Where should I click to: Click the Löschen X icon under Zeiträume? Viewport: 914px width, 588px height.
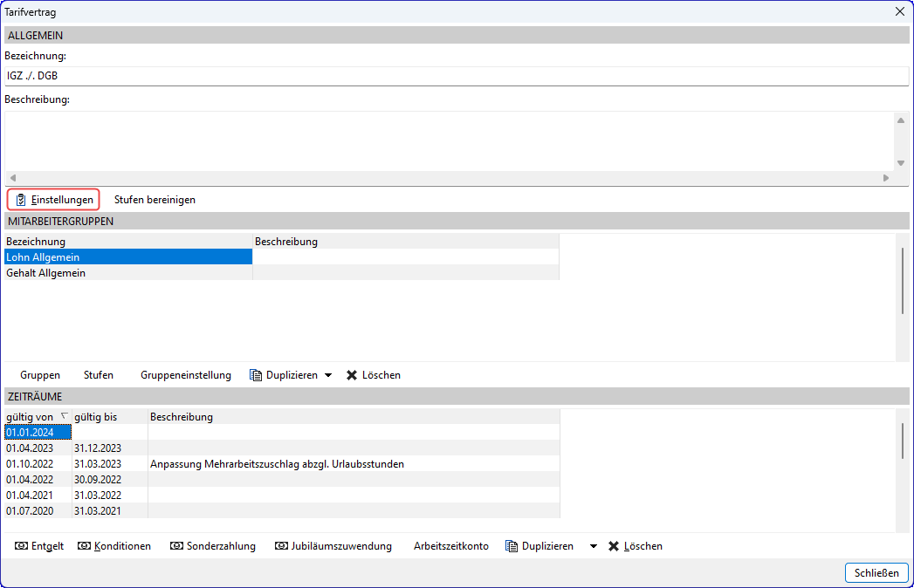tap(613, 546)
